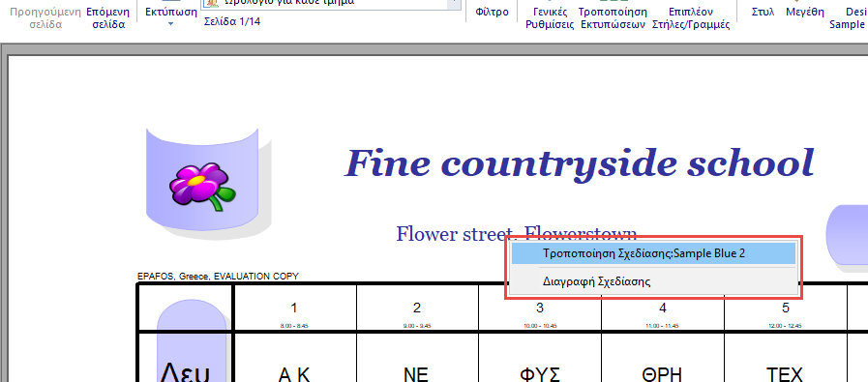
Task: Select period 4 header cell
Action: pos(663,309)
